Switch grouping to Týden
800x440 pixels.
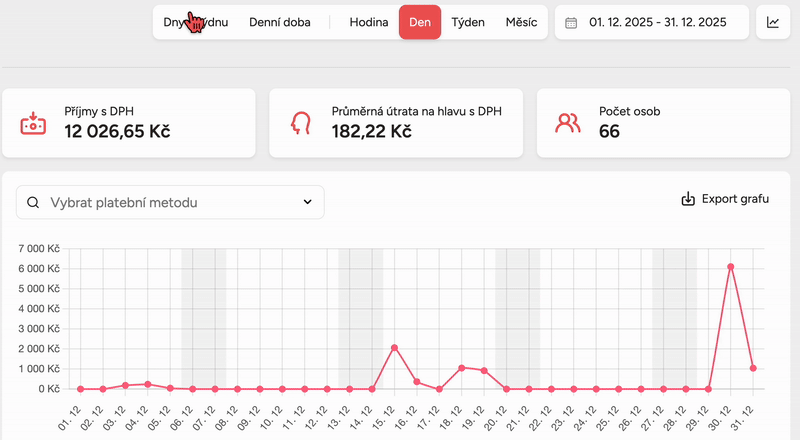[x=468, y=22]
